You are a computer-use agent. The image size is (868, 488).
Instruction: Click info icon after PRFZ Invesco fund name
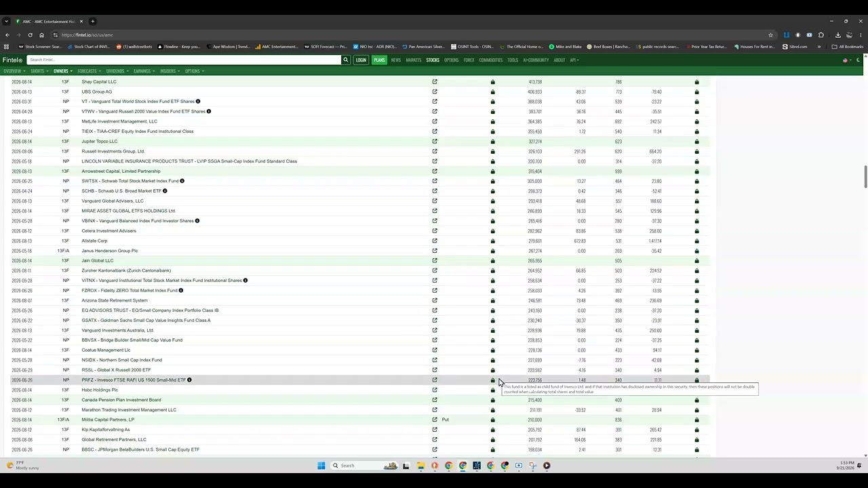[189, 380]
